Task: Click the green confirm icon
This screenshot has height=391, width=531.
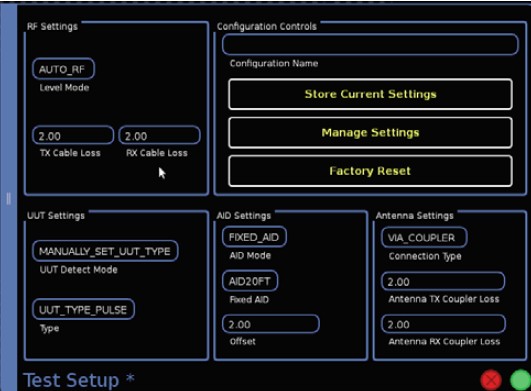Action: click(x=521, y=380)
